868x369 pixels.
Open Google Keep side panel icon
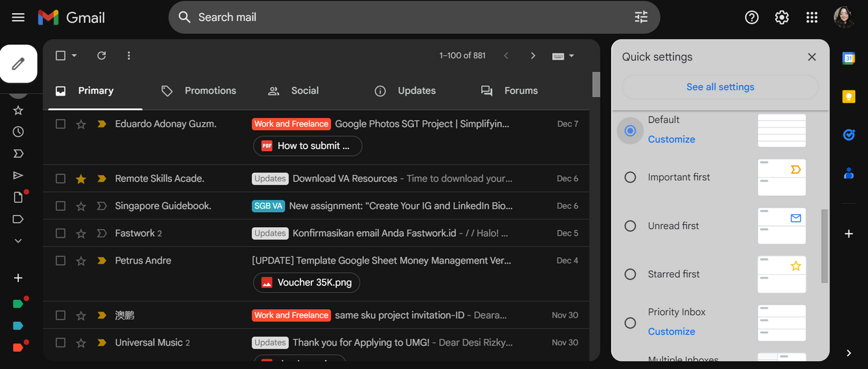click(x=848, y=96)
